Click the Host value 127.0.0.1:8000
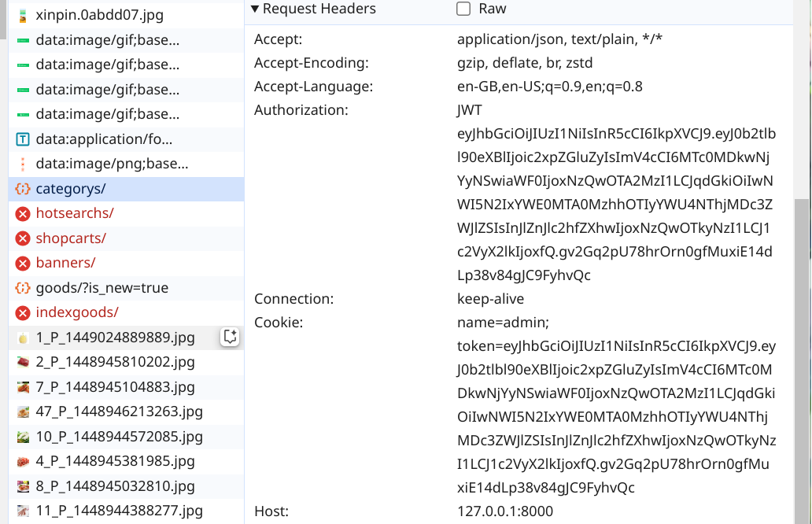Viewport: 812px width, 524px height. [x=505, y=511]
